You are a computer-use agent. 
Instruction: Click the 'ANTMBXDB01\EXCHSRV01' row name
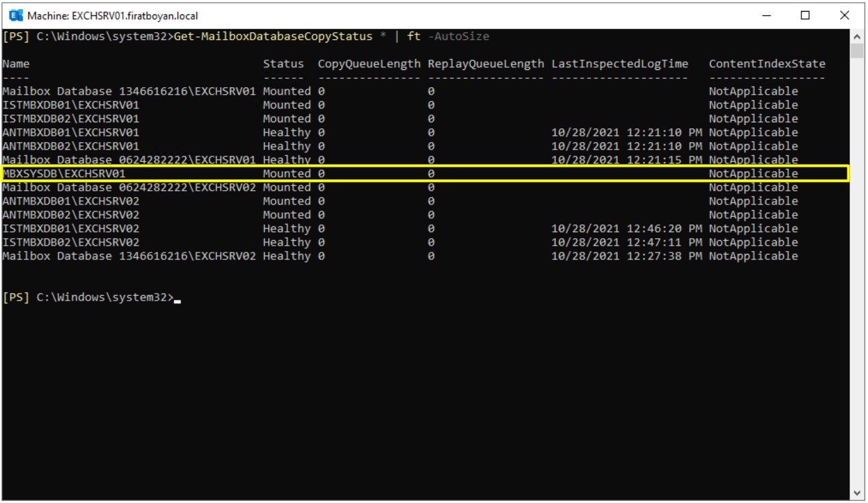coord(71,132)
